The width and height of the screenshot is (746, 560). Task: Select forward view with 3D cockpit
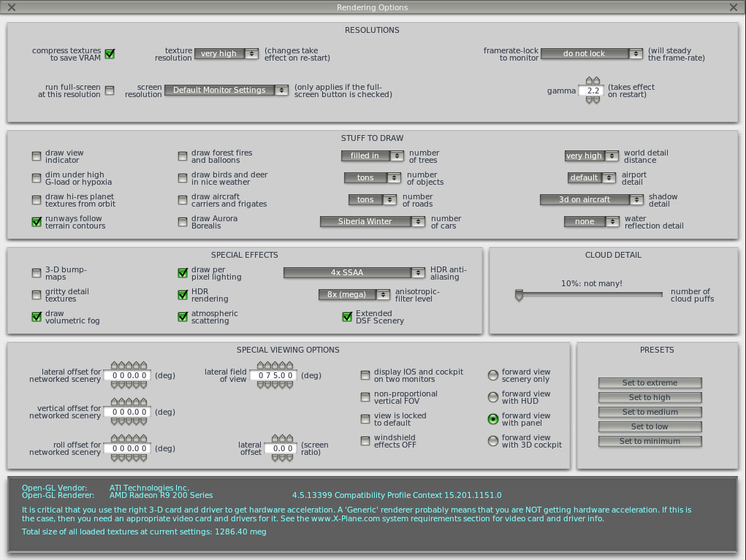[x=493, y=441]
